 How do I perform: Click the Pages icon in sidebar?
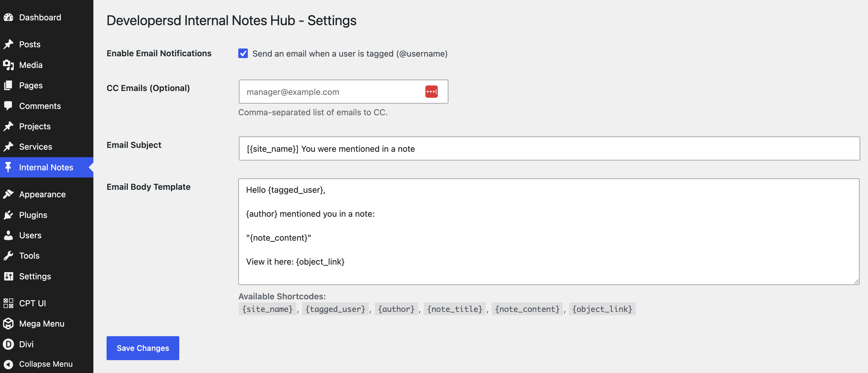click(8, 85)
